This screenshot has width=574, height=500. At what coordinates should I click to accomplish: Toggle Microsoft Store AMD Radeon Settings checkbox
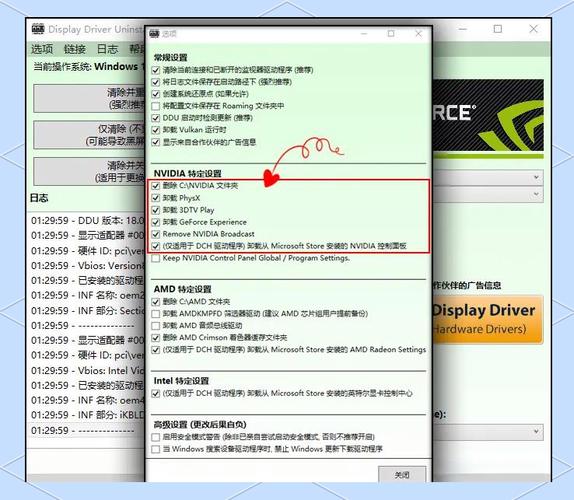click(156, 350)
